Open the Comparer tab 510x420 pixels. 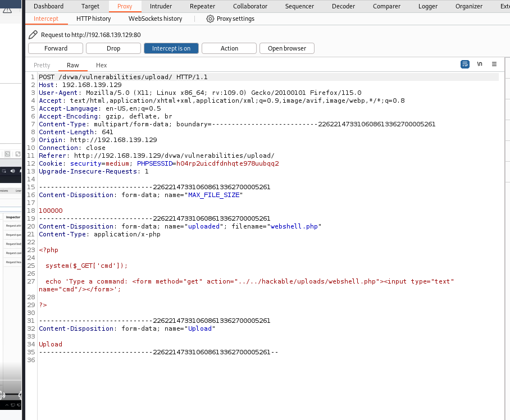386,6
